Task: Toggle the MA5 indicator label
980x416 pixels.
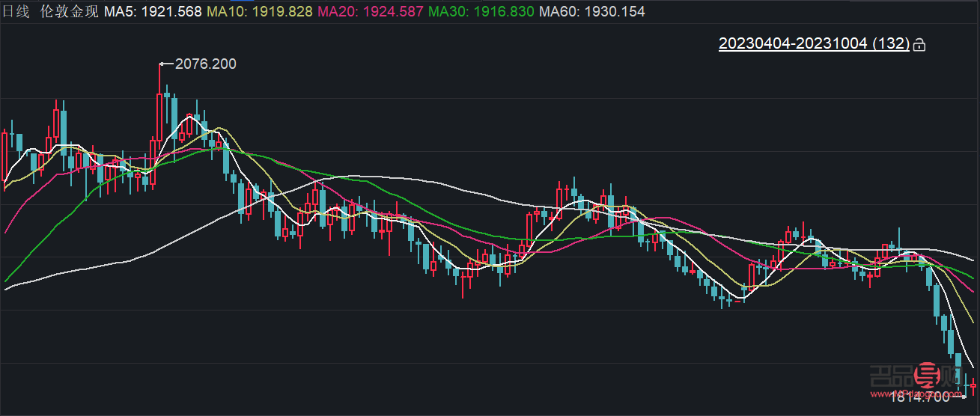Action: point(153,12)
